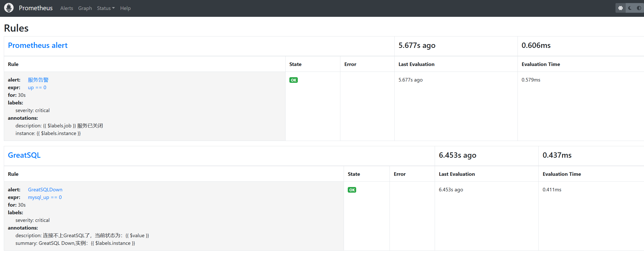Select the 6.453s ago row value
The width and height of the screenshot is (644, 253).
451,190
